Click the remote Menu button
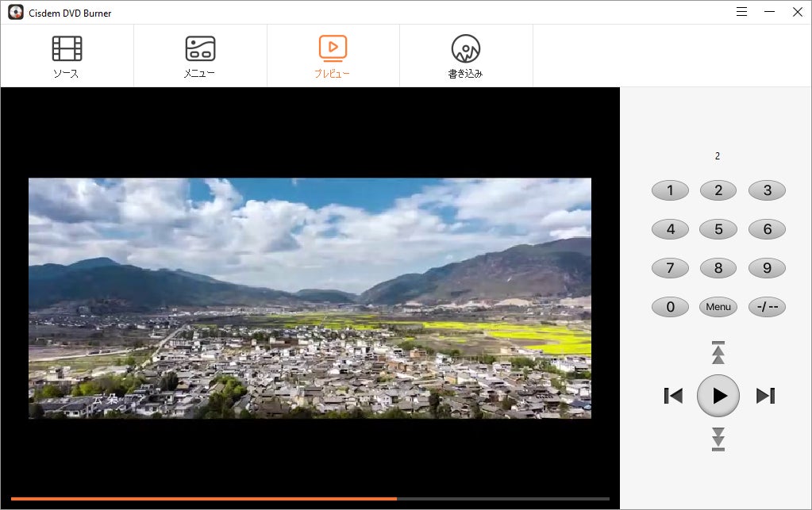The height and width of the screenshot is (510, 812). (718, 307)
